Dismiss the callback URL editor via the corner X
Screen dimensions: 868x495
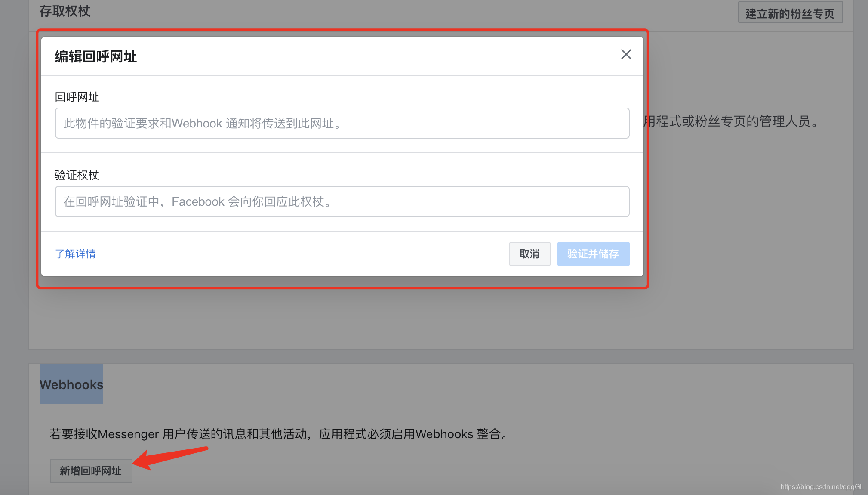pos(626,54)
